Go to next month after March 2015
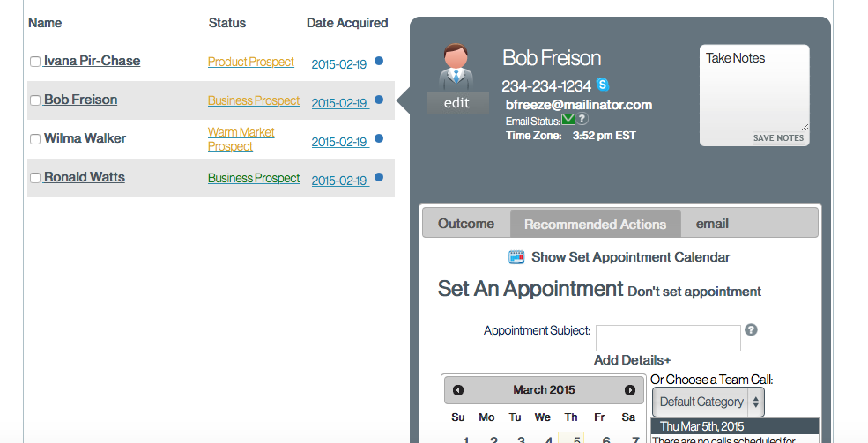Screen dimensions: 868x443 630,390
